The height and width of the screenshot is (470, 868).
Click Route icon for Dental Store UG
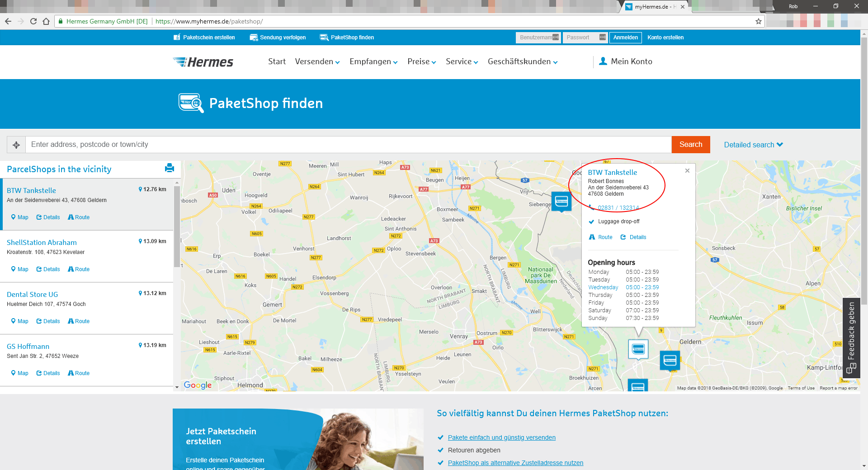(71, 321)
